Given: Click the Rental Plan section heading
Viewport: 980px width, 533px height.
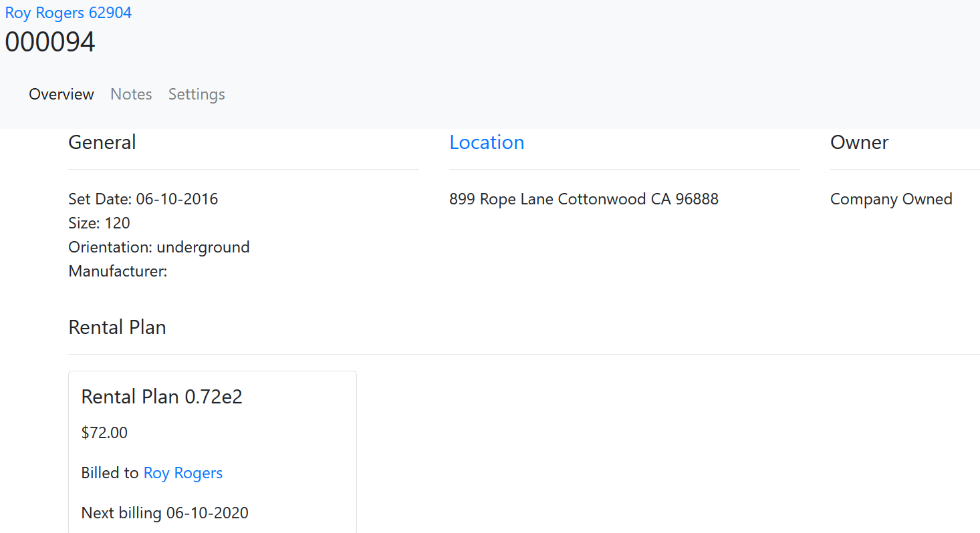Looking at the screenshot, I should tap(117, 327).
